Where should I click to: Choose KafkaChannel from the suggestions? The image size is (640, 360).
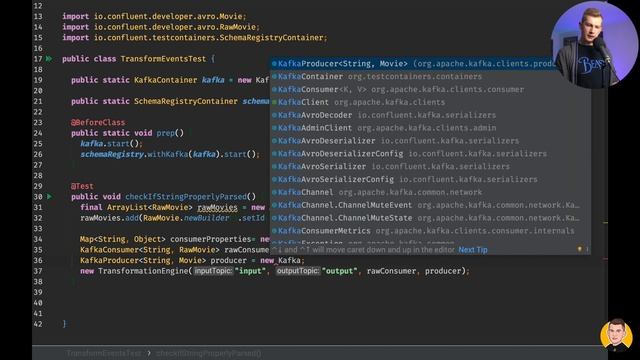tap(431, 192)
